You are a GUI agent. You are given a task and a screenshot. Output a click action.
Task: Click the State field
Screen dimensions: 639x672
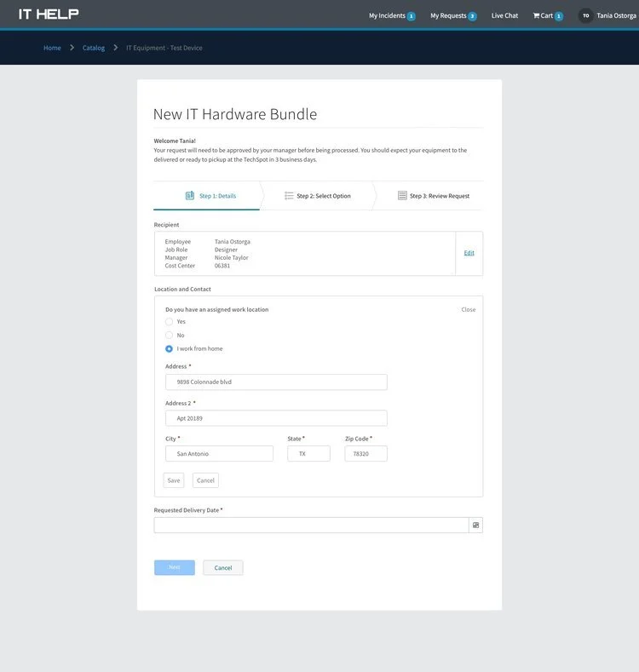point(308,454)
